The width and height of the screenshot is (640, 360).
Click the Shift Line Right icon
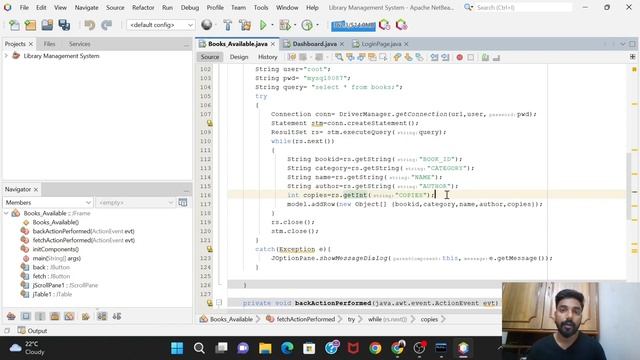tap(445, 58)
